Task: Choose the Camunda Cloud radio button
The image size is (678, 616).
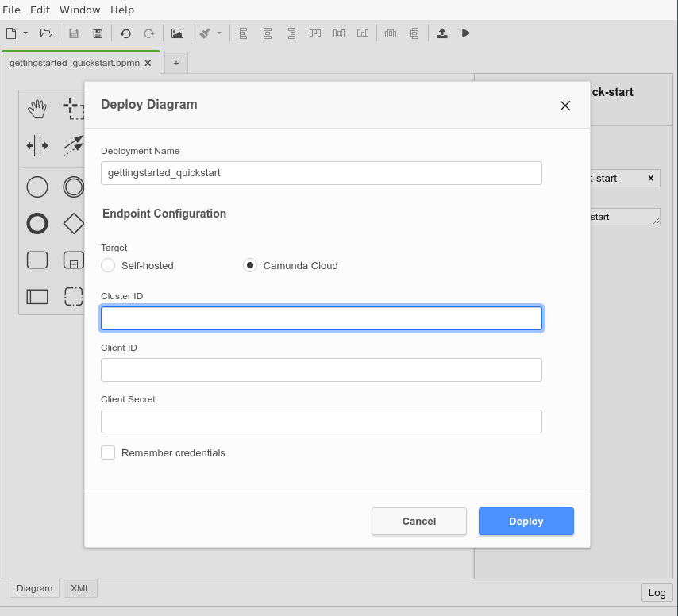Action: tap(250, 265)
